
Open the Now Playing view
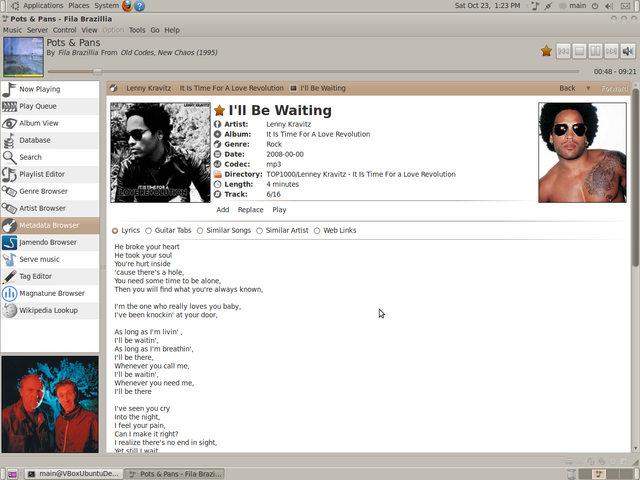point(50,89)
